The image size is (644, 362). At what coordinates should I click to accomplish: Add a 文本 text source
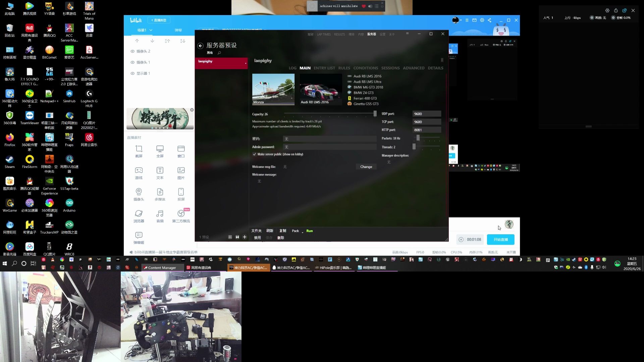pos(160,172)
